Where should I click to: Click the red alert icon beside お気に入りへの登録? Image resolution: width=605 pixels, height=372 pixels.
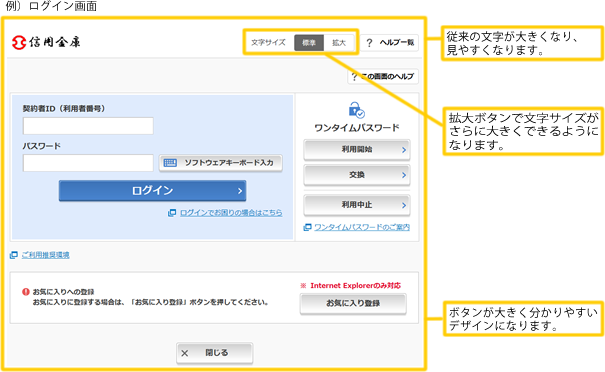(x=26, y=292)
